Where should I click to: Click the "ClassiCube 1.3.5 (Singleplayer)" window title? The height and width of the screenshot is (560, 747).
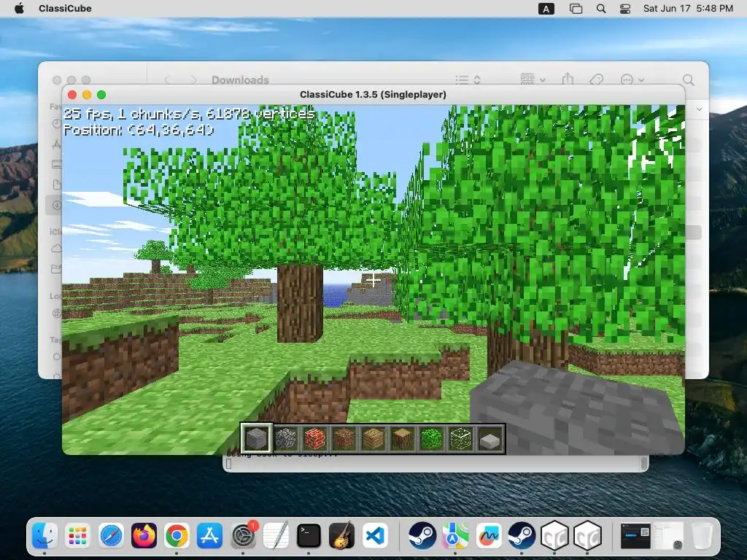click(373, 94)
